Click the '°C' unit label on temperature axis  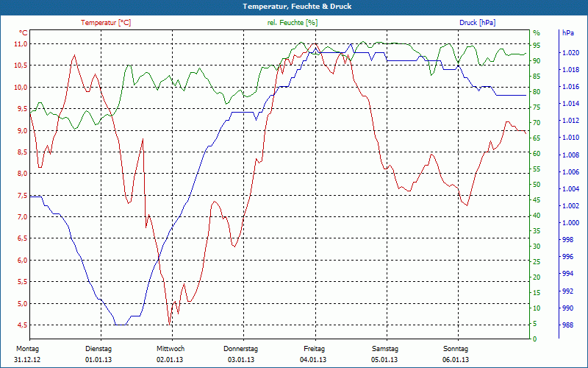(x=23, y=32)
